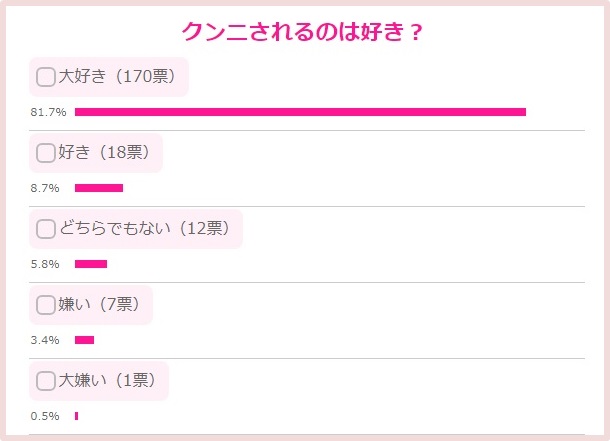Click the 8.7% percentage text

click(45, 188)
